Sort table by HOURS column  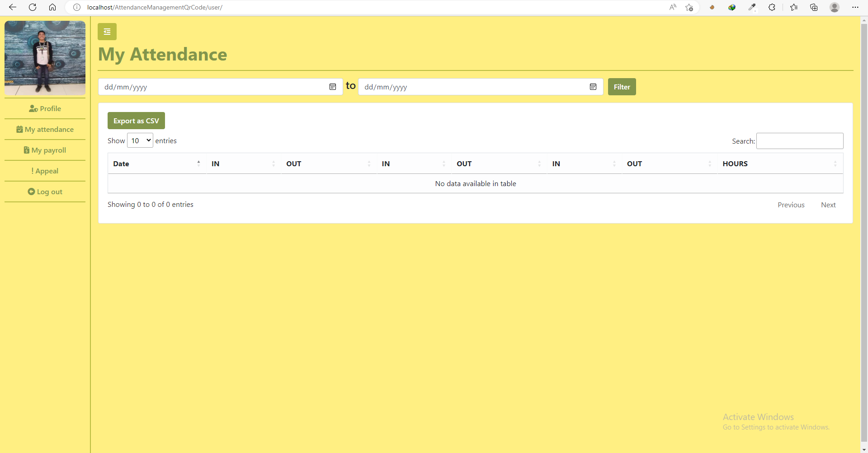coord(780,163)
